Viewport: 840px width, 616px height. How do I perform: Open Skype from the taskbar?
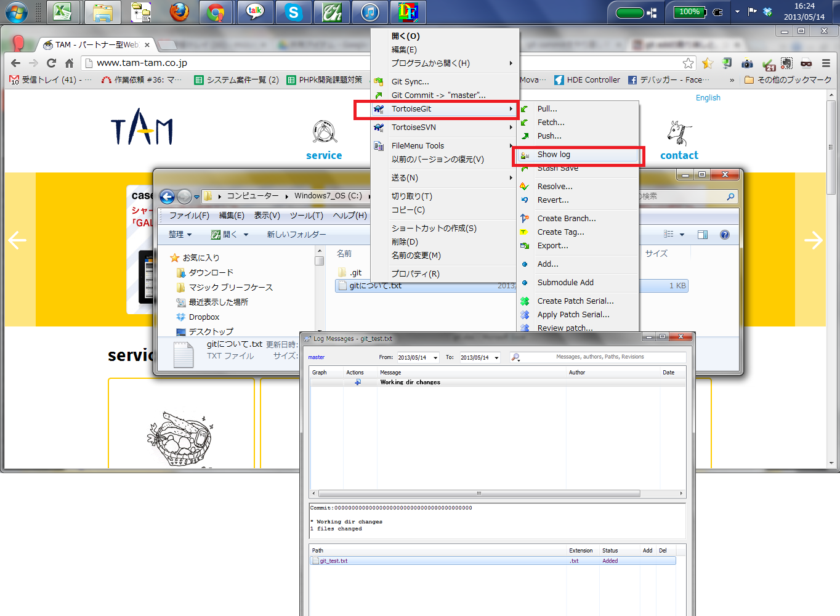tap(294, 12)
